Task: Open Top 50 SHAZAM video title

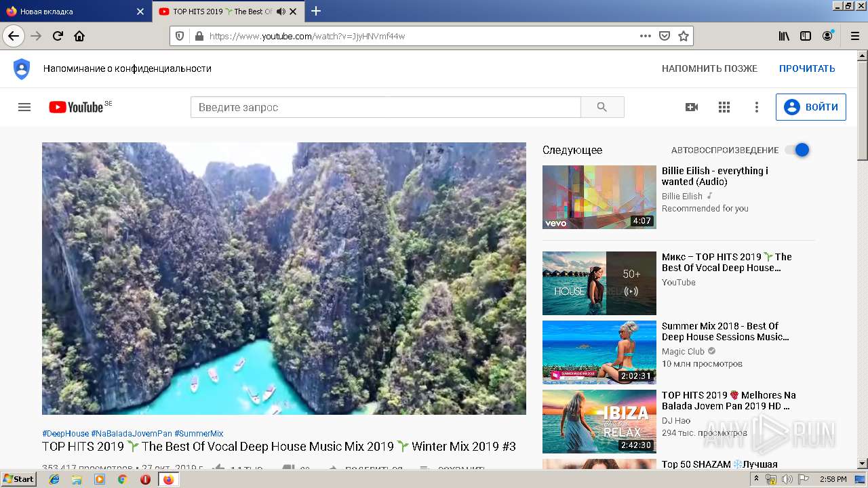Action: click(x=719, y=464)
